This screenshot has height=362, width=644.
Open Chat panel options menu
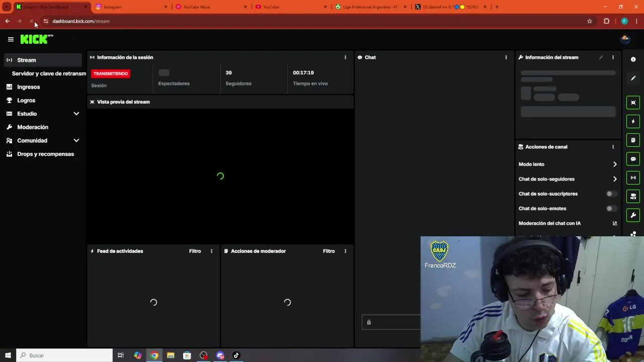point(506,57)
